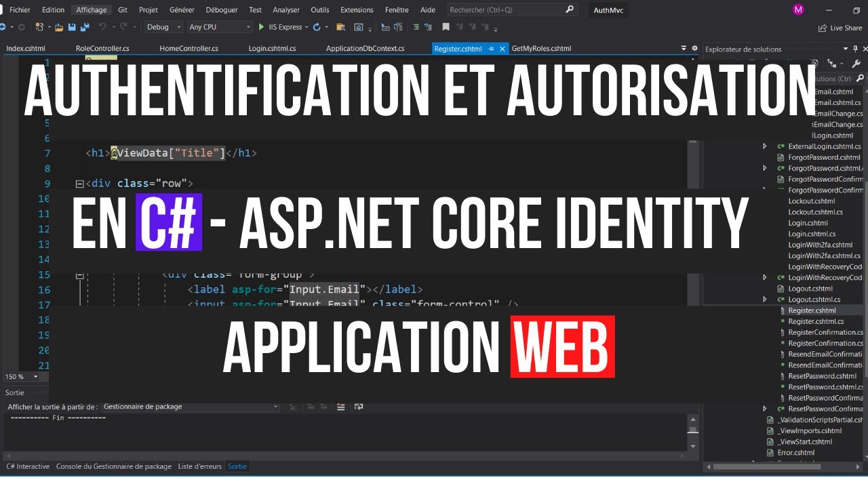Image resolution: width=868 pixels, height=488 pixels.
Task: Pin the Register.cshtml tab
Action: (x=492, y=49)
